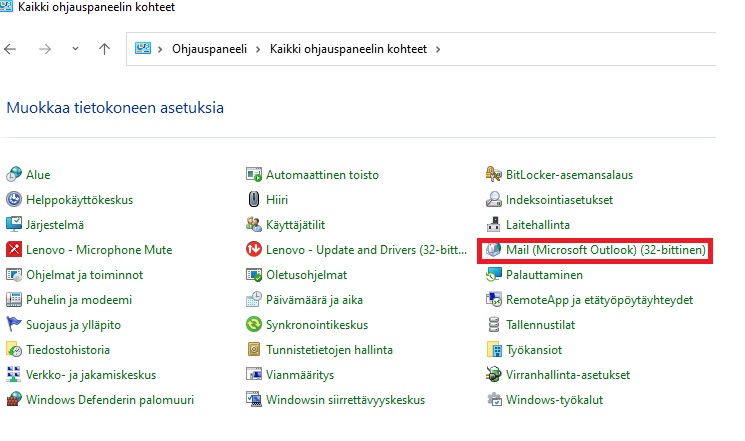The width and height of the screenshot is (745, 441).
Task: Expand chevron after Ohjauspaneeli breadcrumb
Action: coord(258,49)
